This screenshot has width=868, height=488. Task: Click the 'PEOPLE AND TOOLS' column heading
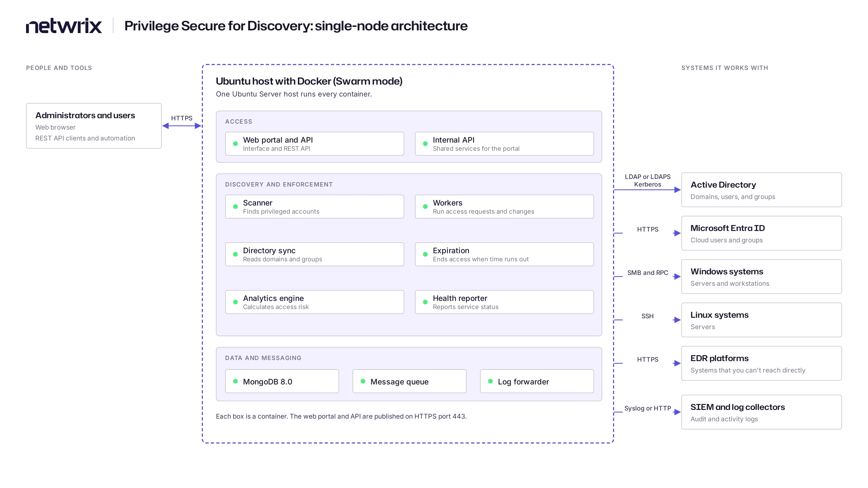(x=59, y=68)
